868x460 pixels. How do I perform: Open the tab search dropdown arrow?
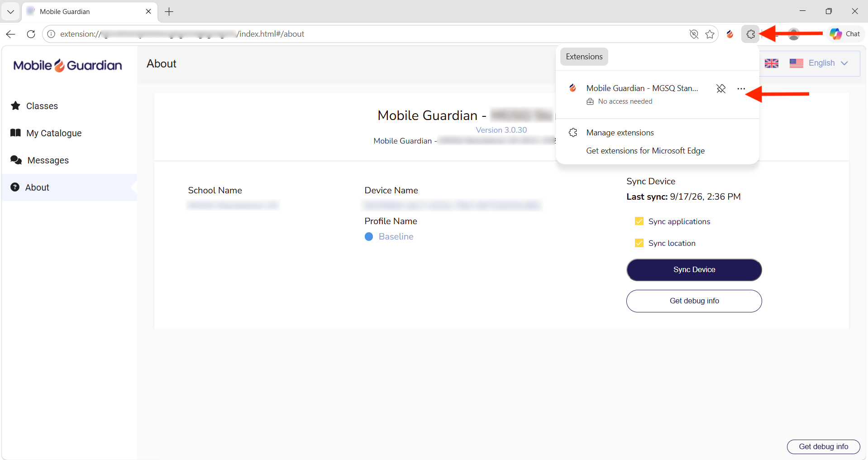(x=10, y=11)
